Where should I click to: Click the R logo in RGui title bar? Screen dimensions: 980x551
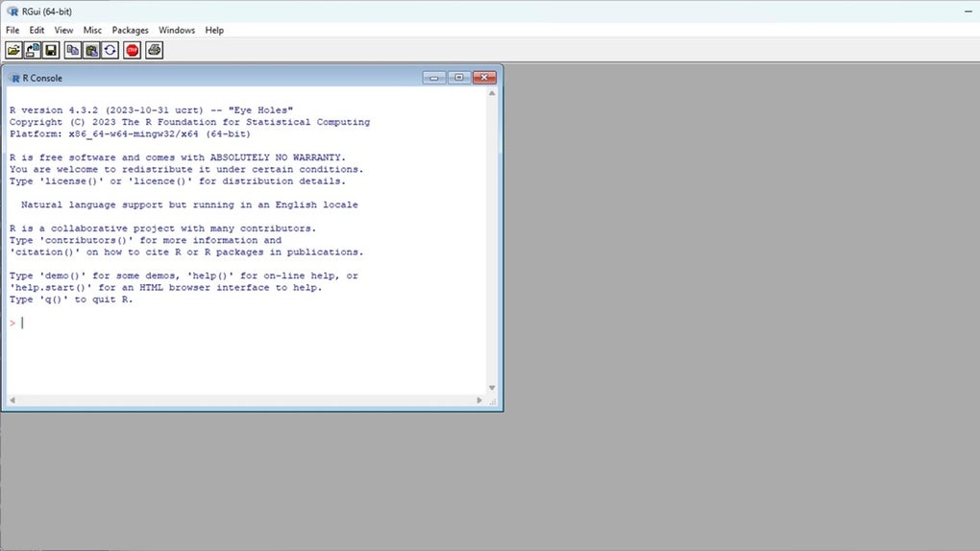click(x=12, y=12)
